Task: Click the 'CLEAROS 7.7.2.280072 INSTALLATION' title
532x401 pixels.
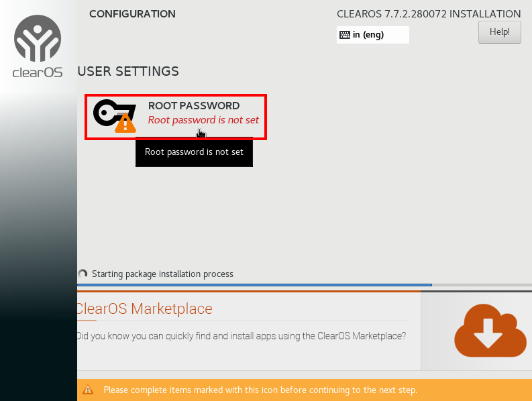Action: [429, 14]
